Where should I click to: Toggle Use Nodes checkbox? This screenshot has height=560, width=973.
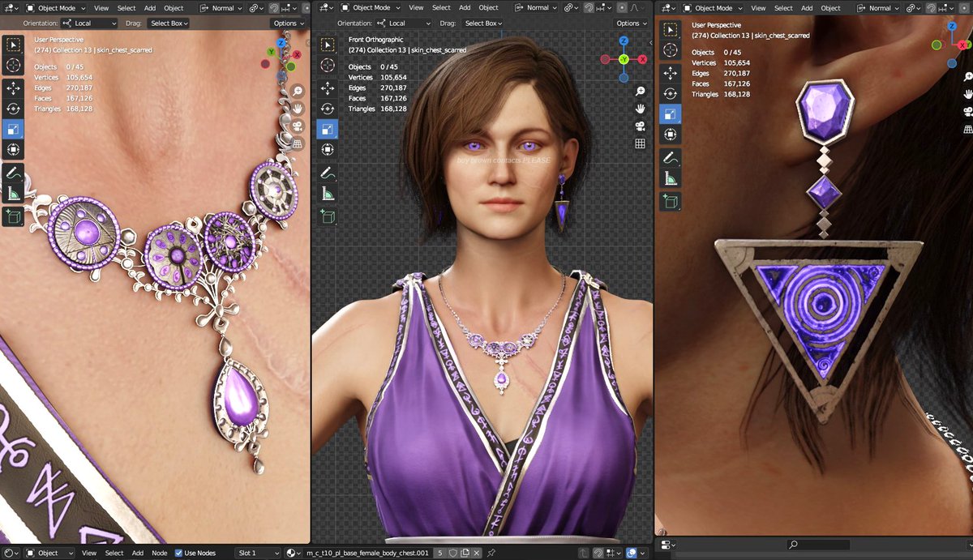pyautogui.click(x=179, y=553)
